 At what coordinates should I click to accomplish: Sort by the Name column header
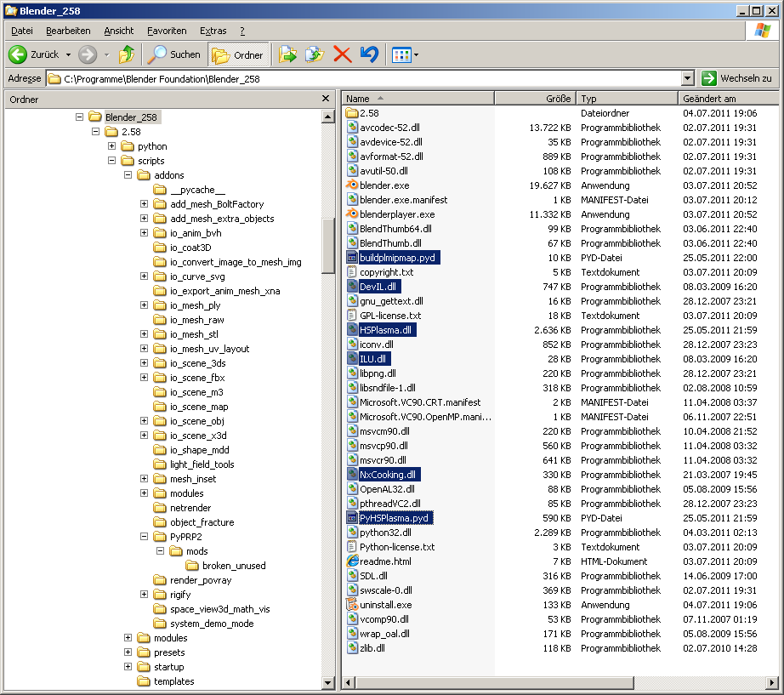418,99
